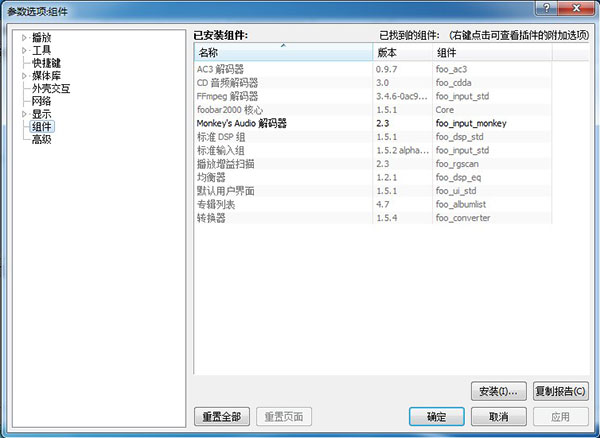The width and height of the screenshot is (600, 438).
Task: Click the 安装(I)... install button
Action: click(499, 391)
